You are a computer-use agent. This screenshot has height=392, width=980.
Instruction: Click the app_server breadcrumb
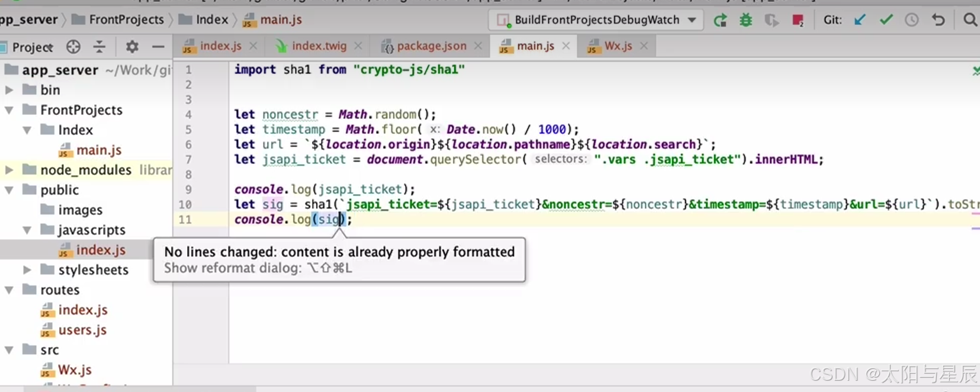pos(29,20)
